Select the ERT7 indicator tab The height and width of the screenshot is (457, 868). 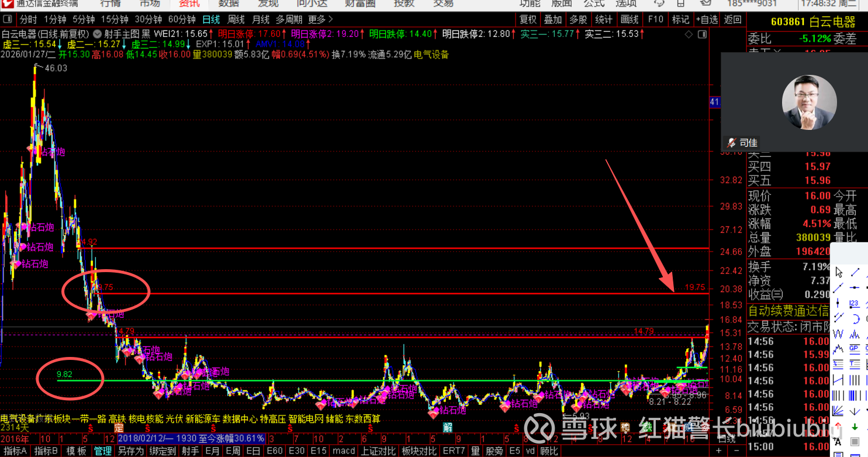454,451
